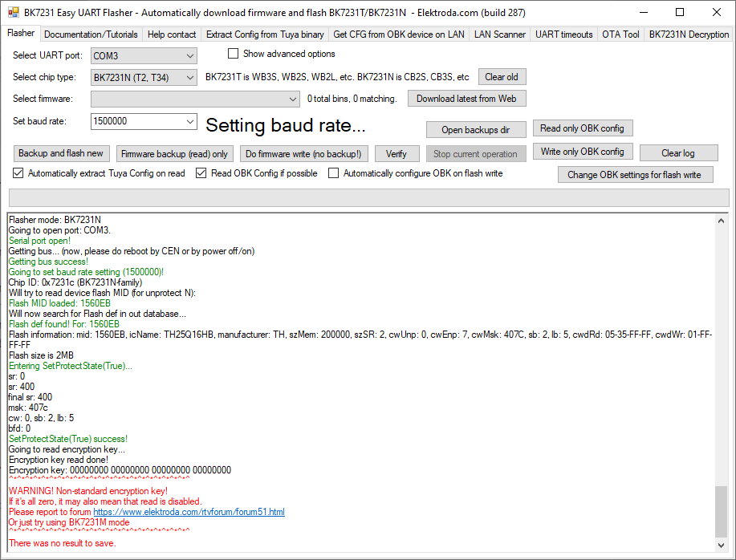The height and width of the screenshot is (560, 736).
Task: Click Write only OBK config button
Action: pyautogui.click(x=583, y=152)
